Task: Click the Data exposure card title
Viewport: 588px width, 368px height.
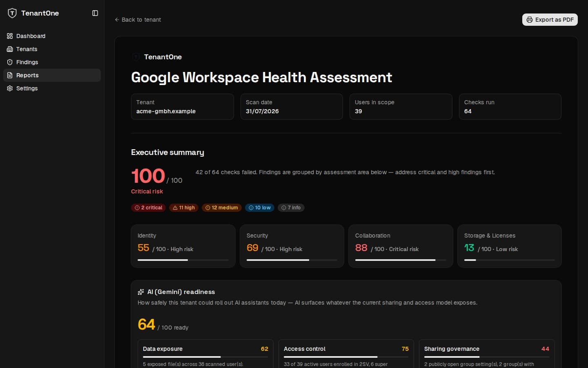Action: tap(163, 349)
